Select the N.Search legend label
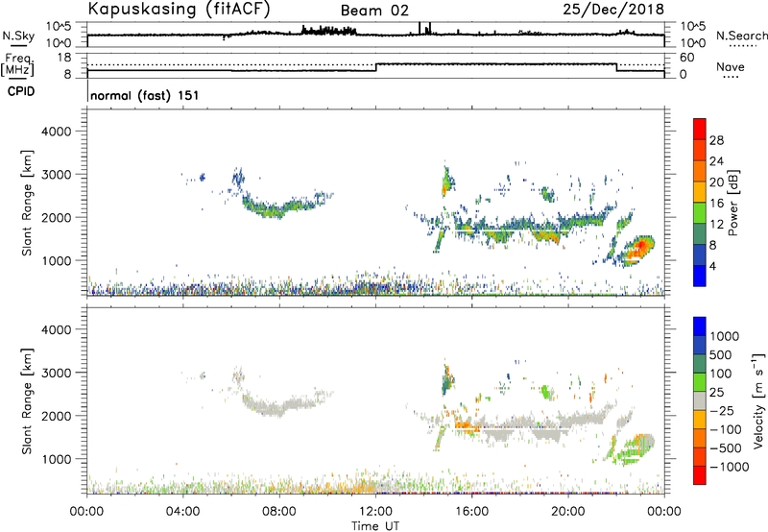This screenshot has height=532, width=768. point(741,36)
